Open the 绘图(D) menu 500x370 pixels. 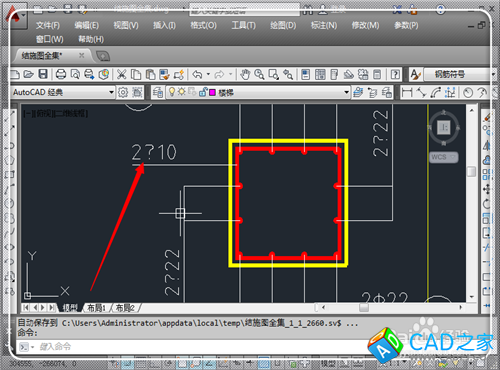point(283,25)
